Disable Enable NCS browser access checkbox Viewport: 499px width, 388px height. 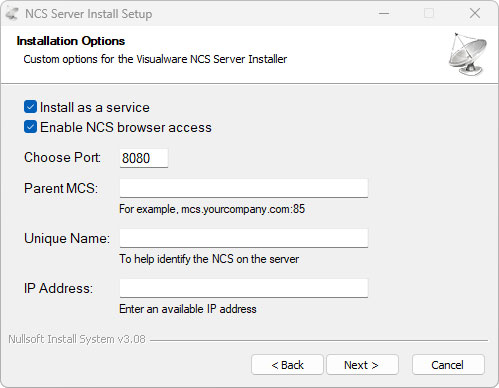click(x=30, y=127)
